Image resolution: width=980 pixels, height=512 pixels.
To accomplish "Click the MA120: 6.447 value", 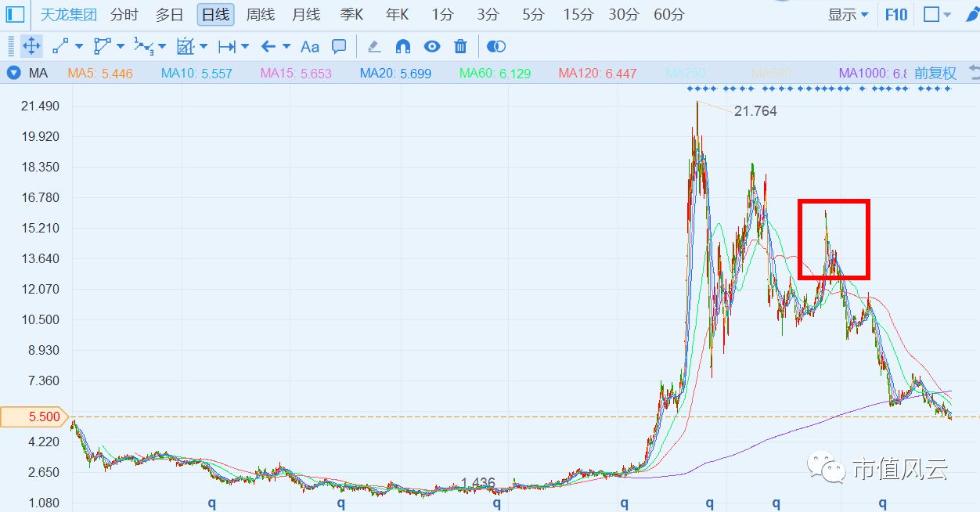I will [x=598, y=73].
